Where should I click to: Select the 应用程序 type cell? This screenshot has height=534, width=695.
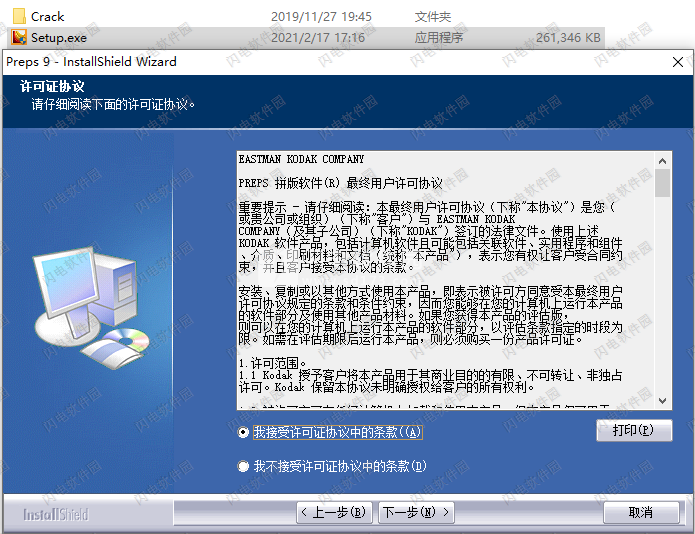438,38
